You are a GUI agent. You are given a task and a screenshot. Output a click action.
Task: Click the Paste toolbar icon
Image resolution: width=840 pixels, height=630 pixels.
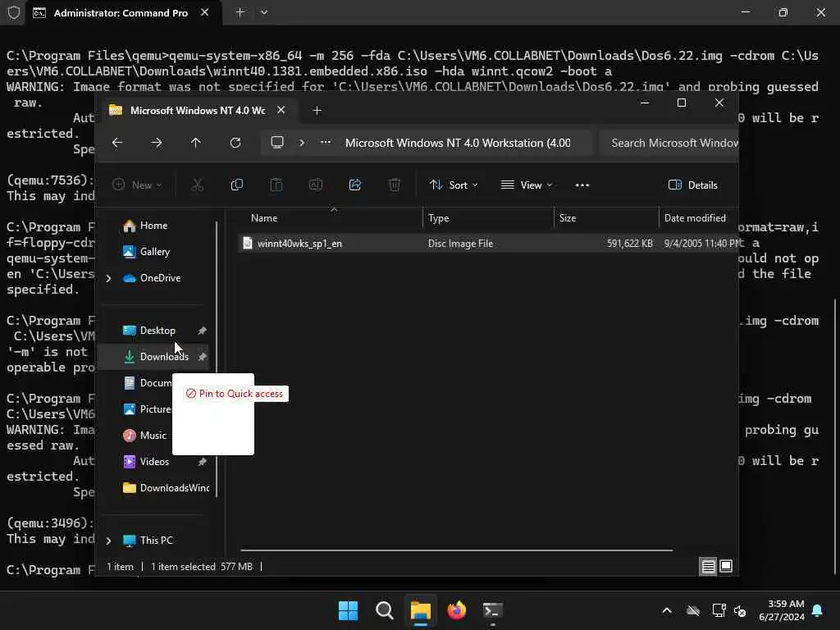pyautogui.click(x=276, y=185)
